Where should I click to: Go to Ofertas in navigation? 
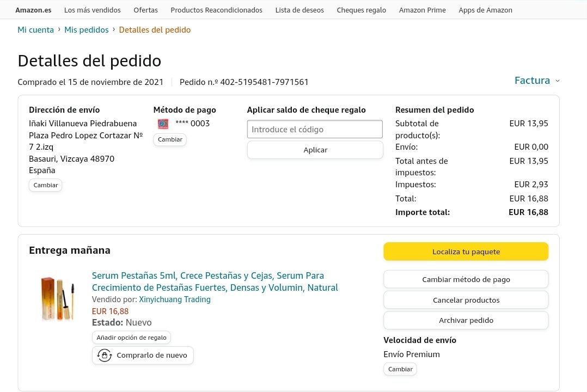(x=145, y=10)
